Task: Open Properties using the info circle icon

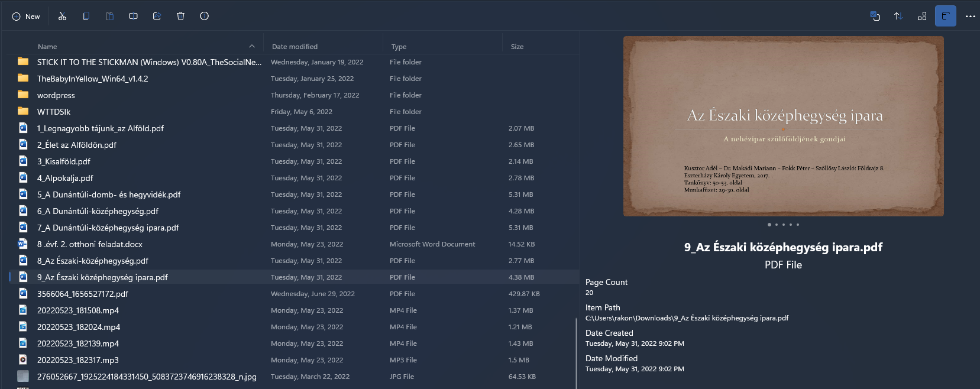Action: pyautogui.click(x=204, y=17)
